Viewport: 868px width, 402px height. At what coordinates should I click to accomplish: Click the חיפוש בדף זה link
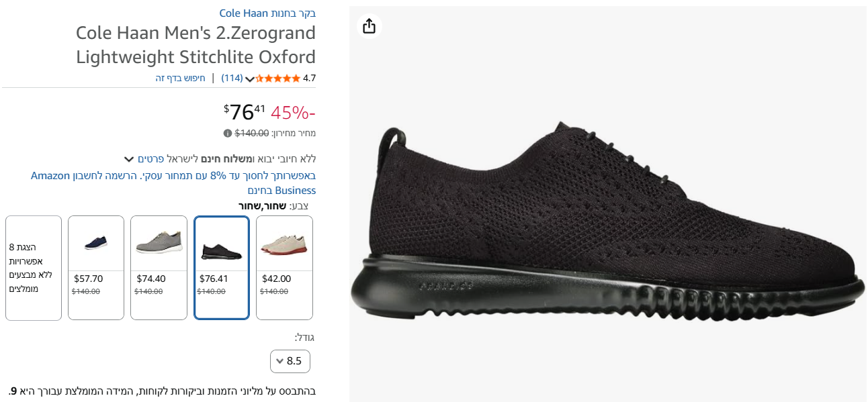[x=180, y=78]
